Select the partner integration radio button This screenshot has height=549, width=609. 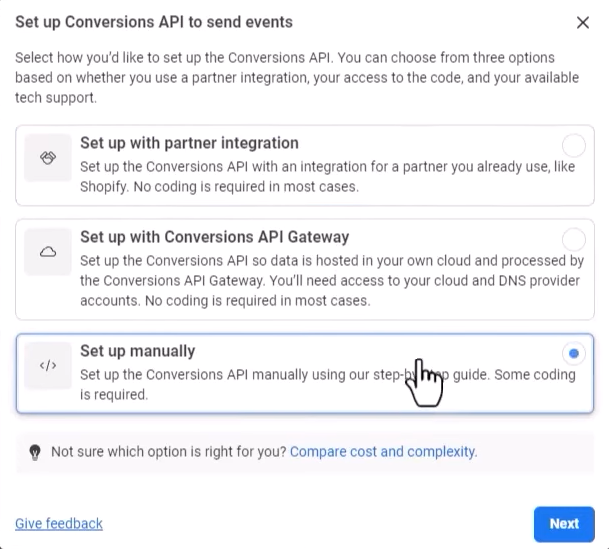(x=573, y=145)
